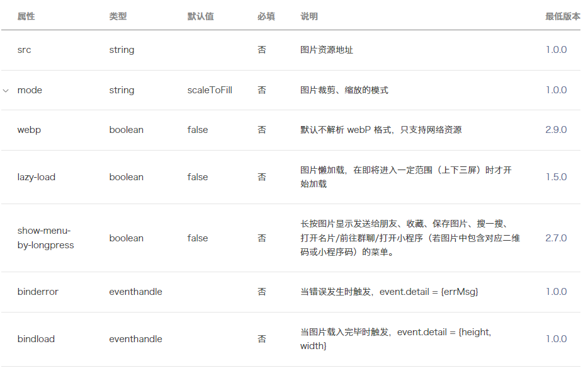Viewport: 588px width, 368px height.
Task: Click eventhandle type in binderror row
Action: click(136, 292)
